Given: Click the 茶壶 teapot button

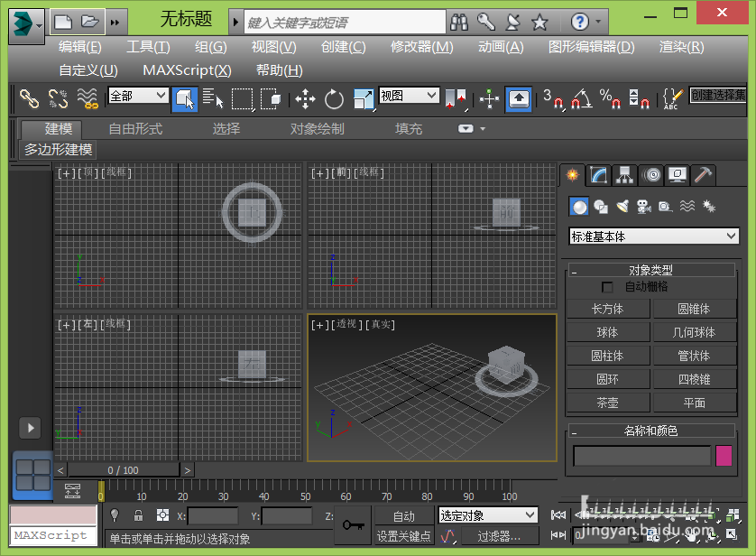Looking at the screenshot, I should point(607,403).
